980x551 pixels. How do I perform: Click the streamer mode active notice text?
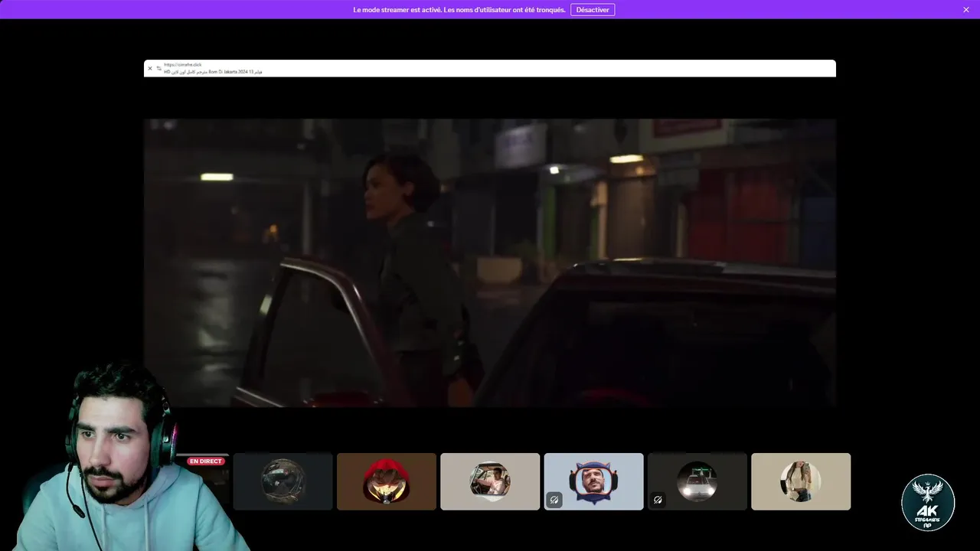[x=459, y=10]
